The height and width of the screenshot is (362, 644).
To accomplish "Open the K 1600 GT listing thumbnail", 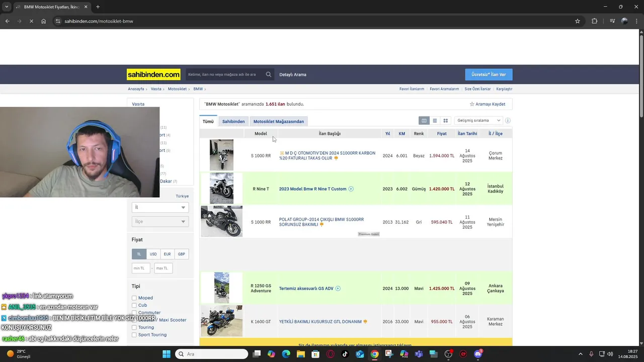I will click(221, 321).
